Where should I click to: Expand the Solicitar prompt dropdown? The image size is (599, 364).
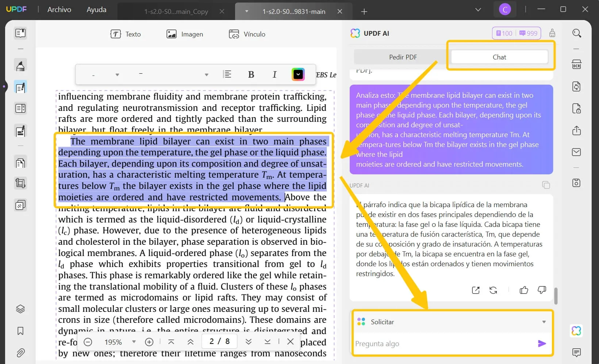(x=544, y=322)
